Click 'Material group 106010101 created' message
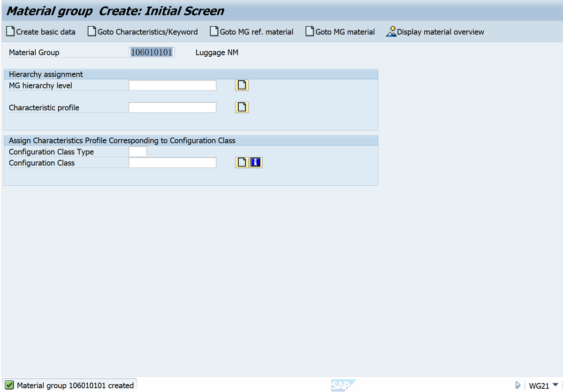Screen dimensions: 563x392 coord(76,385)
